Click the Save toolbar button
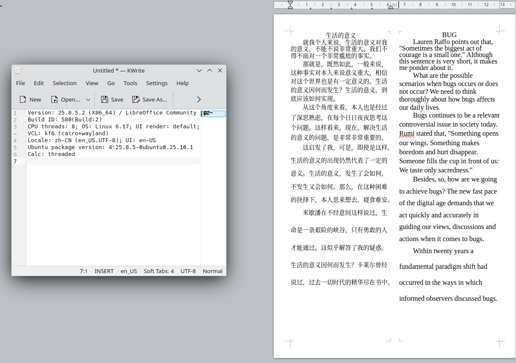This screenshot has height=363, width=516. [112, 99]
